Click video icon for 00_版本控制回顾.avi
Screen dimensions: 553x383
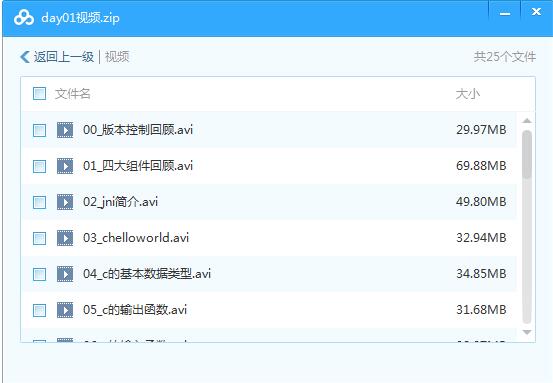tap(65, 130)
